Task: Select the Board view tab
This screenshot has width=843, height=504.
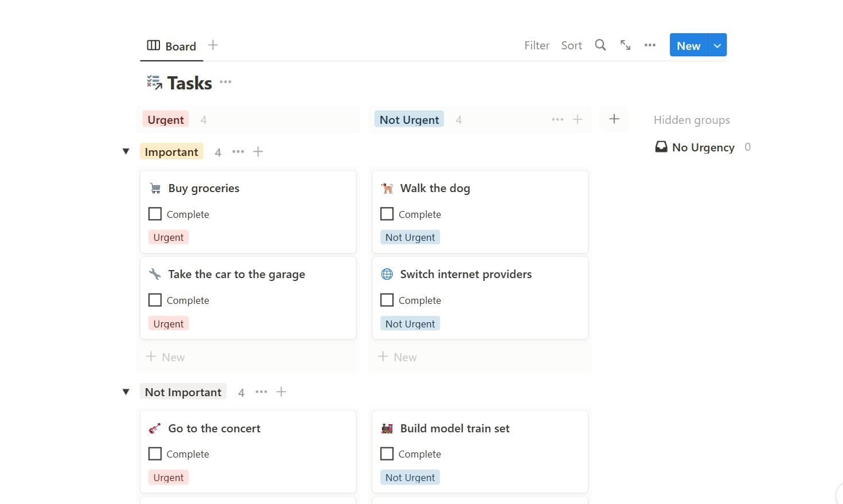Action: [172, 46]
